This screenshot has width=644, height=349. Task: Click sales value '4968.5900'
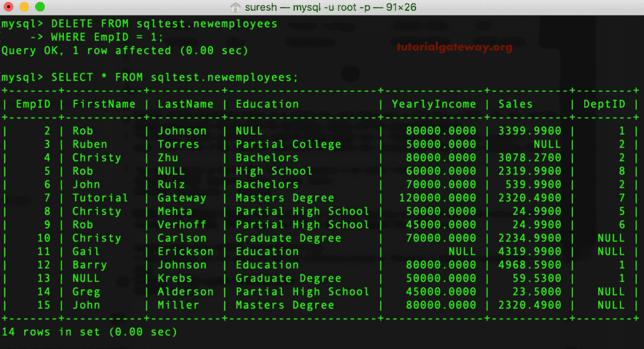(x=529, y=265)
